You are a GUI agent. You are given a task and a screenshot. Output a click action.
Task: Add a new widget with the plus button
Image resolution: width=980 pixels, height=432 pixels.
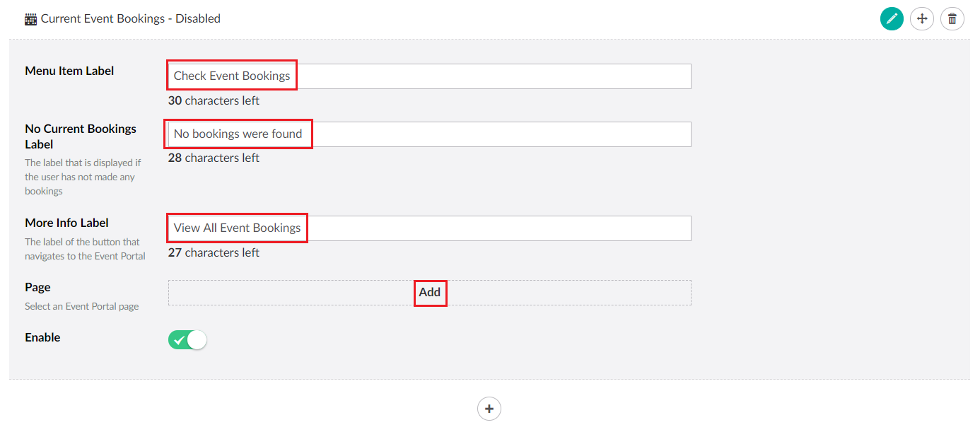[489, 409]
